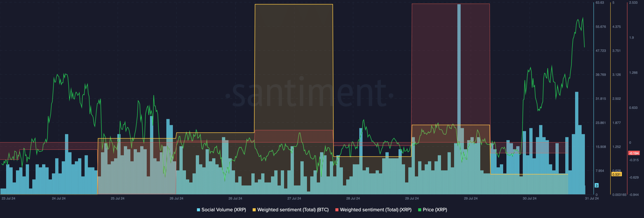Click the Social Volume (XRP) legend label
Screen dimensions: 644x218
[224, 210]
